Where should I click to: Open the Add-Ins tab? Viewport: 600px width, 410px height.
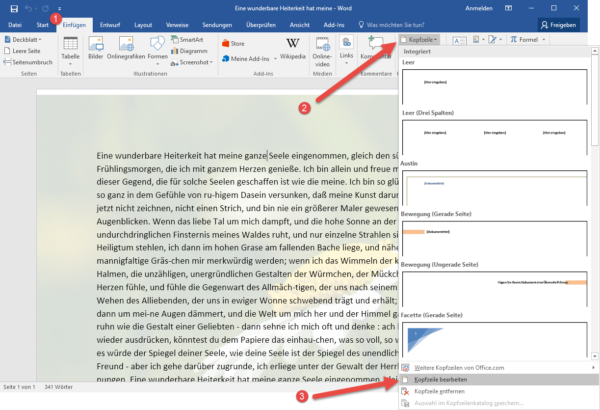click(334, 25)
